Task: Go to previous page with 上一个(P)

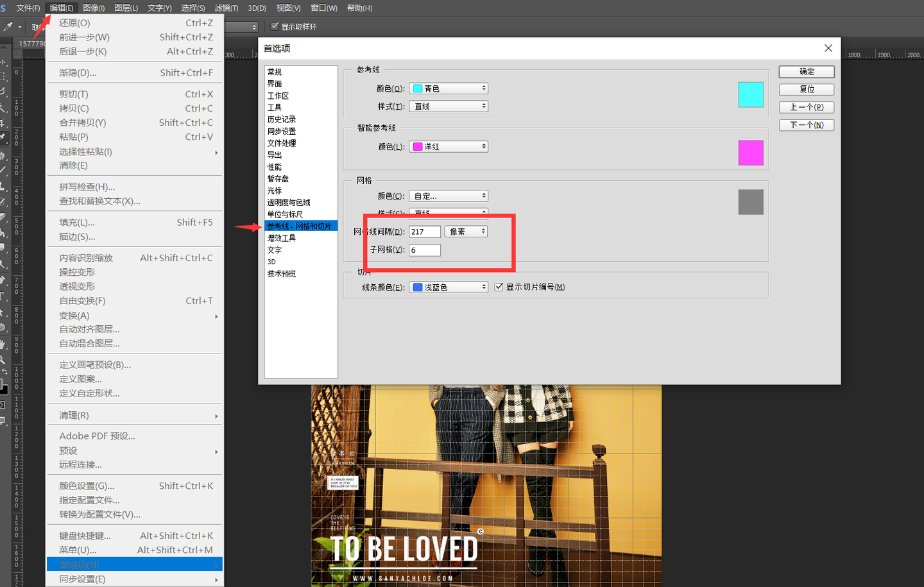Action: click(807, 107)
